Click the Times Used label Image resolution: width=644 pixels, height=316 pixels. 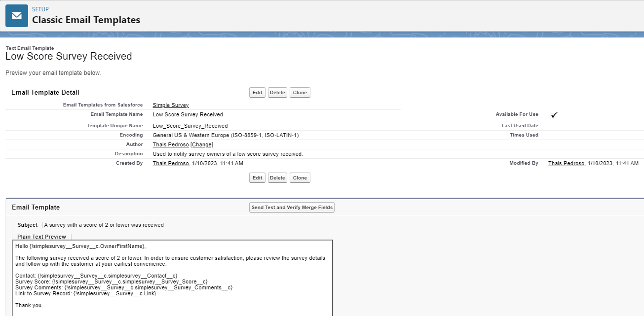[524, 135]
